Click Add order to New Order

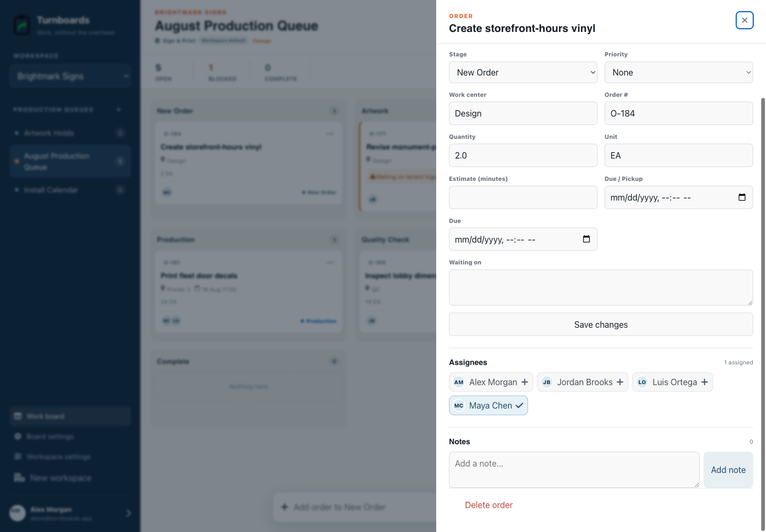click(x=354, y=507)
